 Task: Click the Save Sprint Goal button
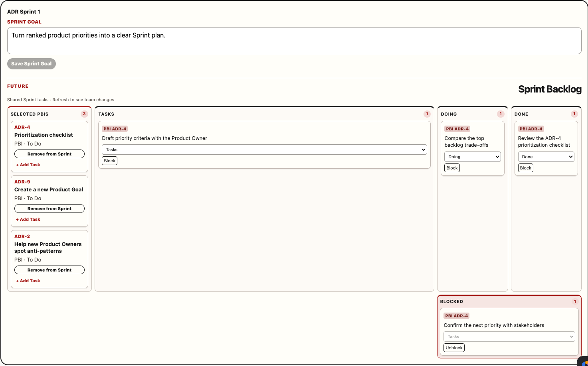(32, 64)
